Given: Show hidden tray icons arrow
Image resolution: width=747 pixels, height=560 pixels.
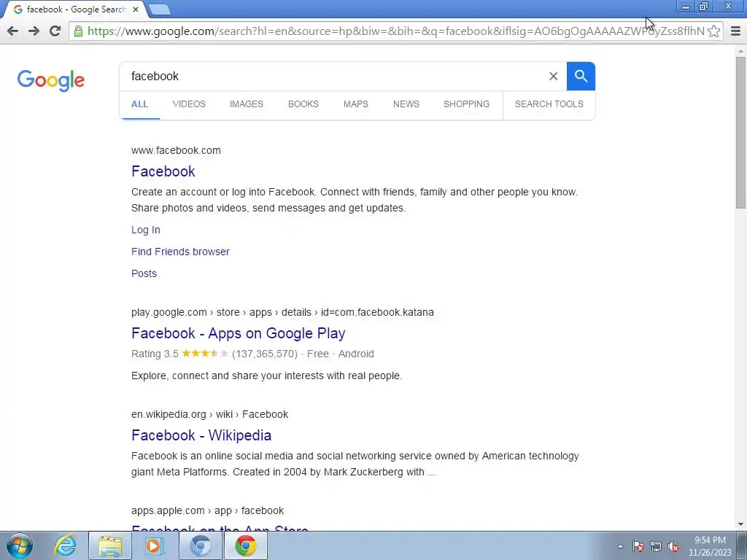Looking at the screenshot, I should 620,547.
